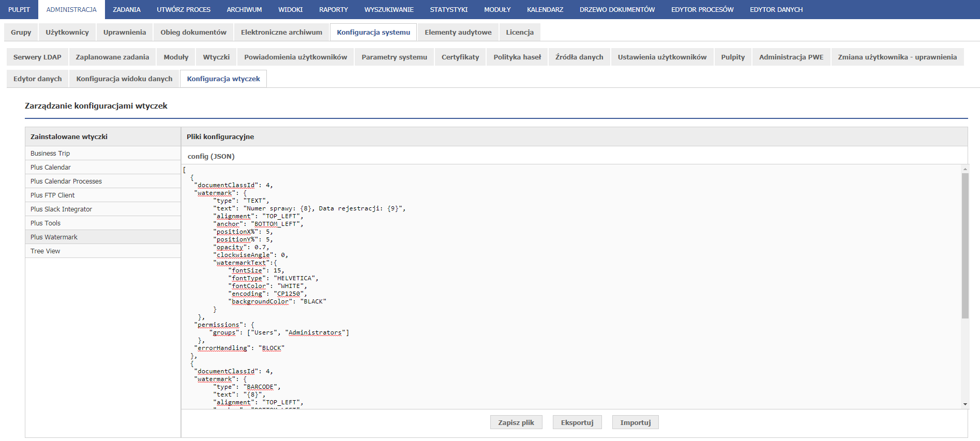Choose Tree View in installed plugins
This screenshot has width=980, height=441.
pos(46,251)
